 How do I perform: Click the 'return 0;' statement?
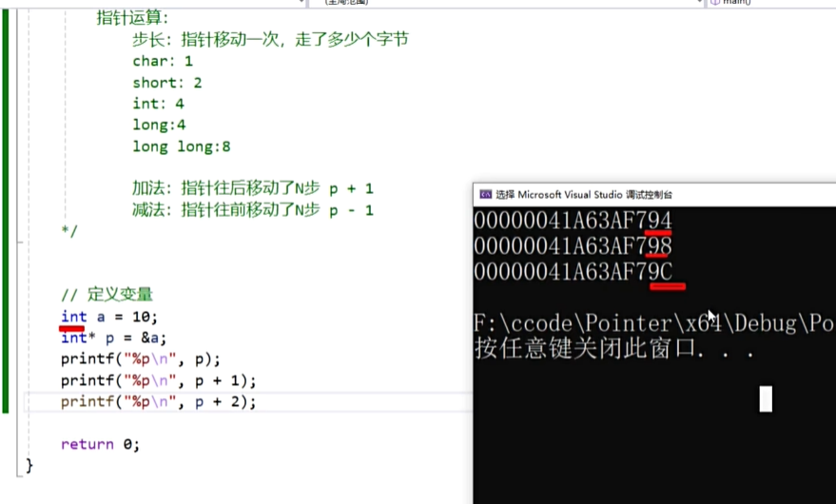(x=100, y=444)
